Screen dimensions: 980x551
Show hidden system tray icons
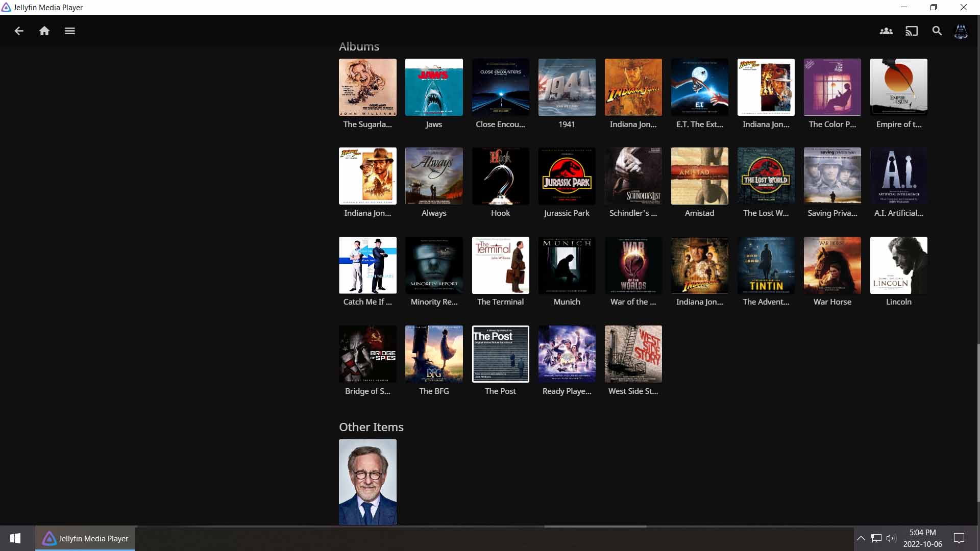click(861, 538)
